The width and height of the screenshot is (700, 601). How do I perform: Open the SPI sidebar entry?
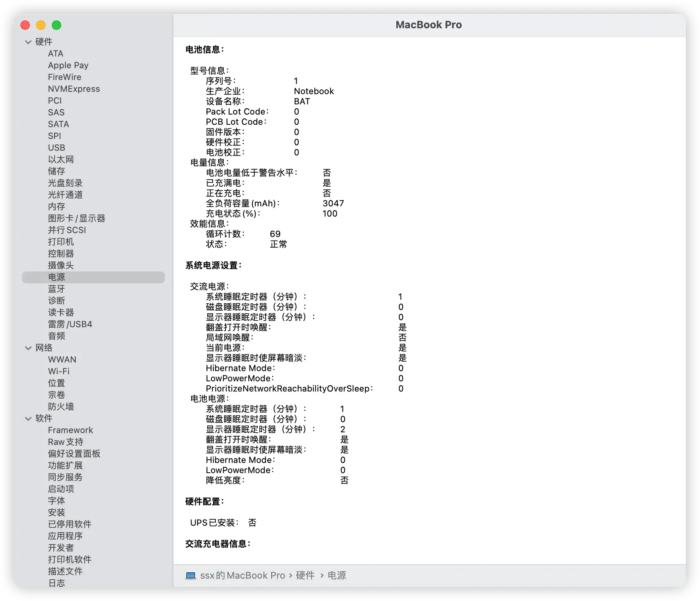point(55,136)
